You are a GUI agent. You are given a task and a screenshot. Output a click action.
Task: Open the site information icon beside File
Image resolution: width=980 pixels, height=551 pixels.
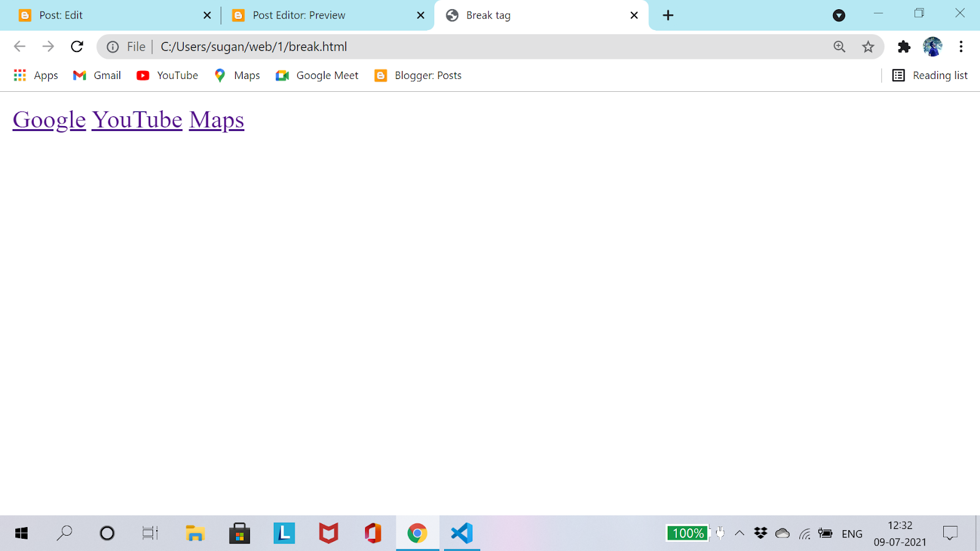tap(113, 47)
